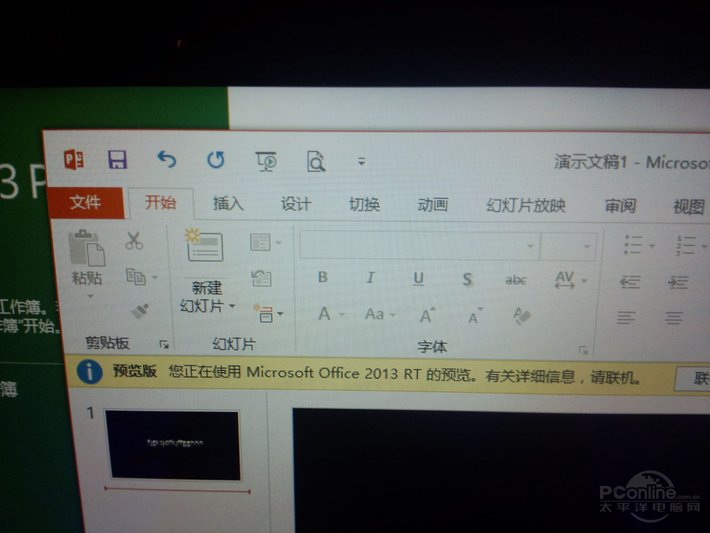Open the slide layout dropdown
This screenshot has width=710, height=533.
(x=266, y=242)
